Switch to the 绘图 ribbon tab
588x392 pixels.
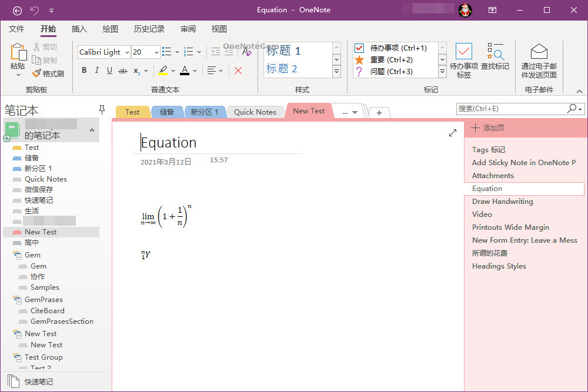pos(111,29)
